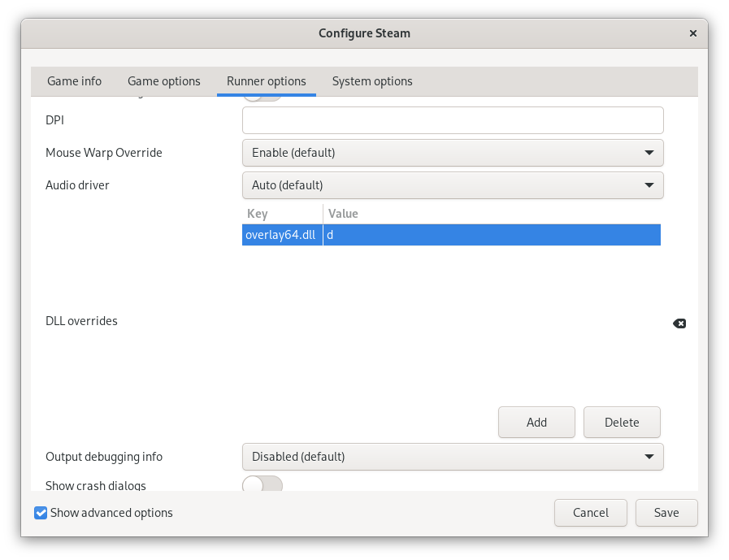Open the Output debugging info dropdown
The width and height of the screenshot is (729, 560).
pos(453,457)
